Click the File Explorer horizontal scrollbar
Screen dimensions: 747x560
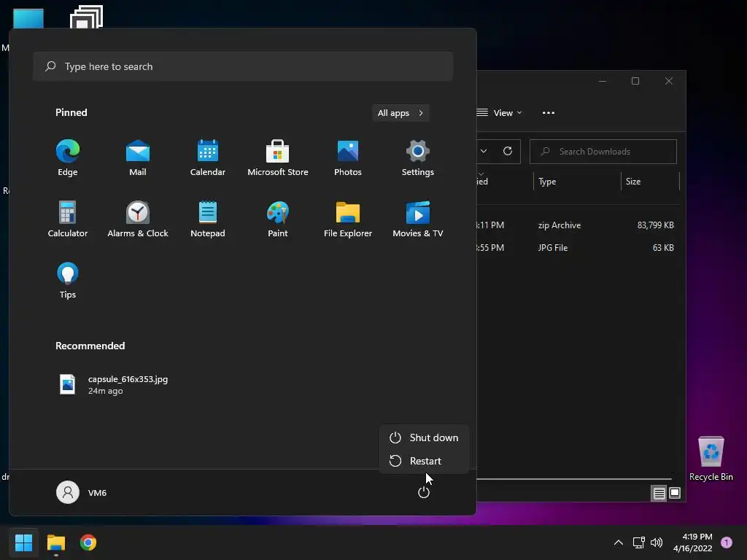click(x=574, y=478)
